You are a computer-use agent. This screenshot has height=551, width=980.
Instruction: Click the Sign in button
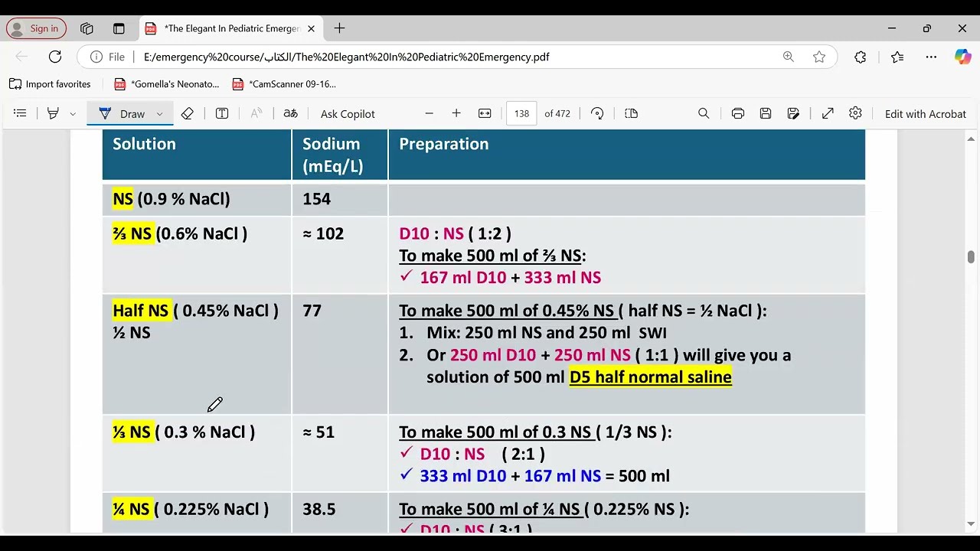36,28
